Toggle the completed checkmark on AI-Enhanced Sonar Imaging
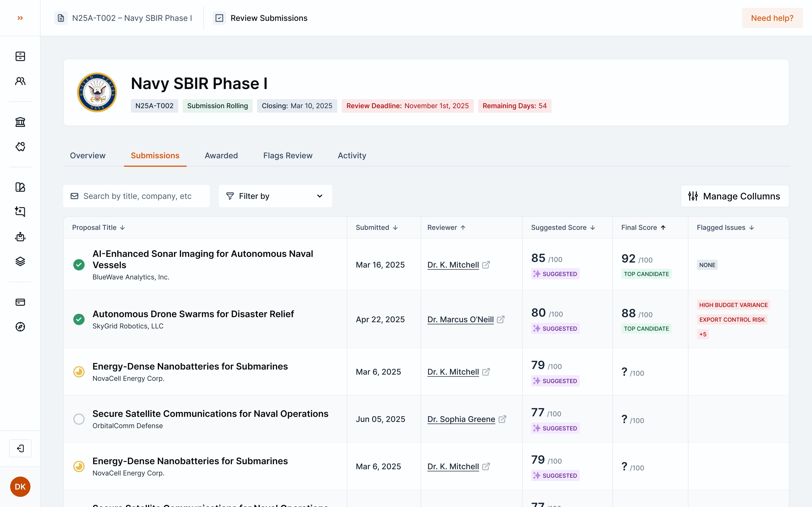 [x=79, y=264]
